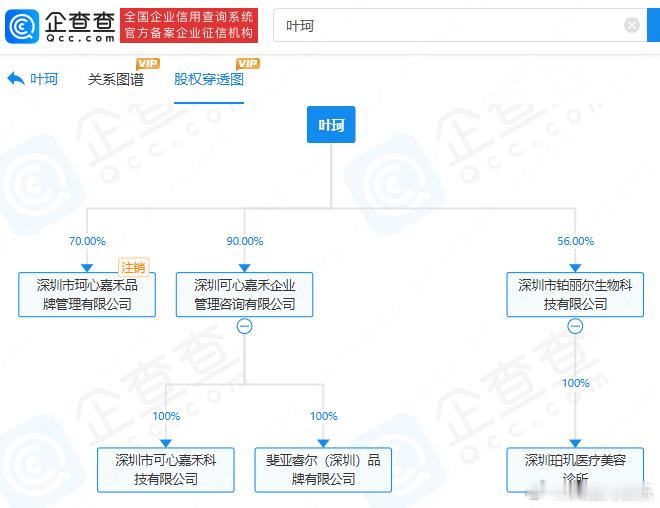Click the 企查查 brand name text
This screenshot has width=660, height=508.
(x=80, y=21)
